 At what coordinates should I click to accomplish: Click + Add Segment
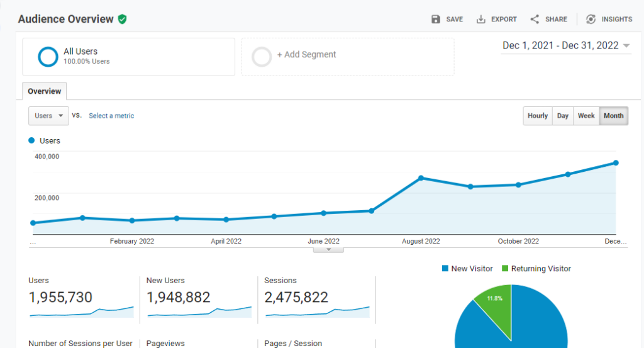306,55
